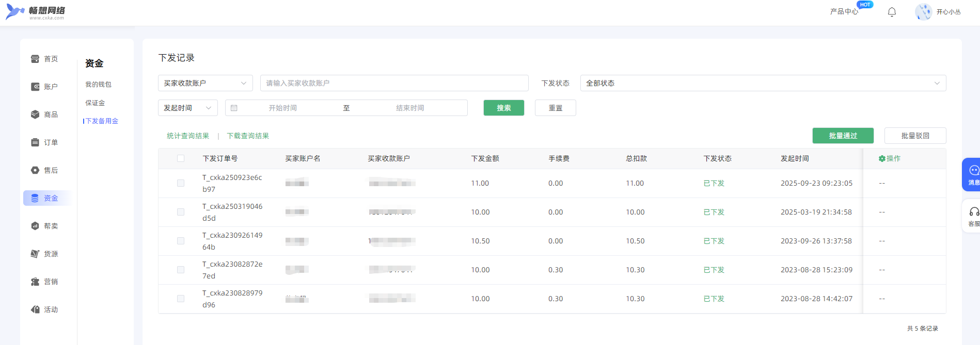
Task: Focus the 请输入买家收款账户 input field
Action: click(x=394, y=83)
